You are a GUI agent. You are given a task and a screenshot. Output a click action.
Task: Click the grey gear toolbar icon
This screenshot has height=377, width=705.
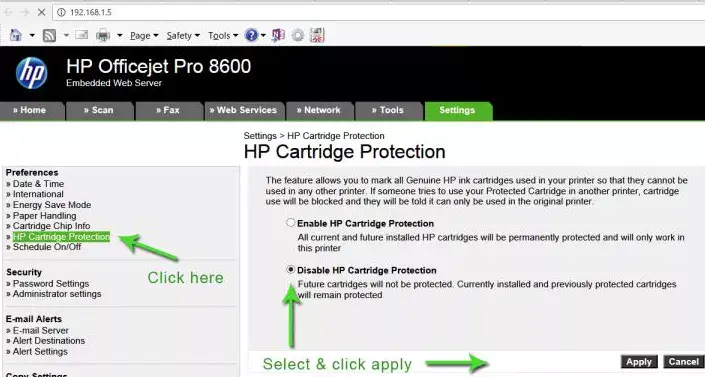pyautogui.click(x=298, y=35)
